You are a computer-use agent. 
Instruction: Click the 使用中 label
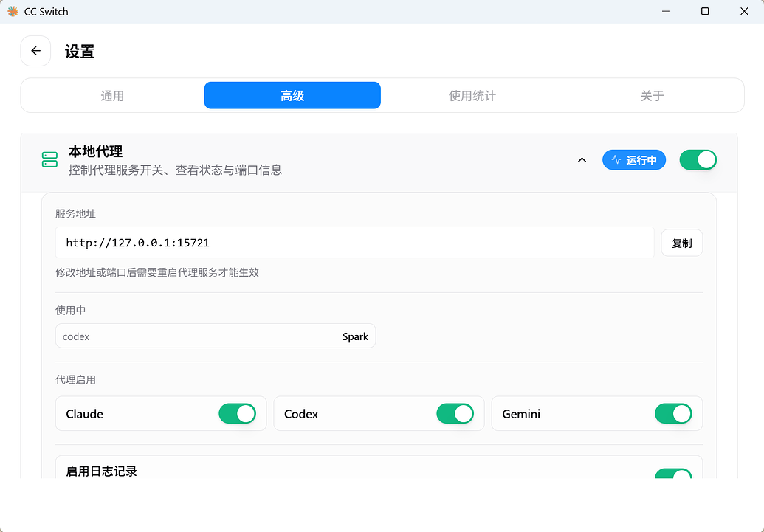[71, 311]
